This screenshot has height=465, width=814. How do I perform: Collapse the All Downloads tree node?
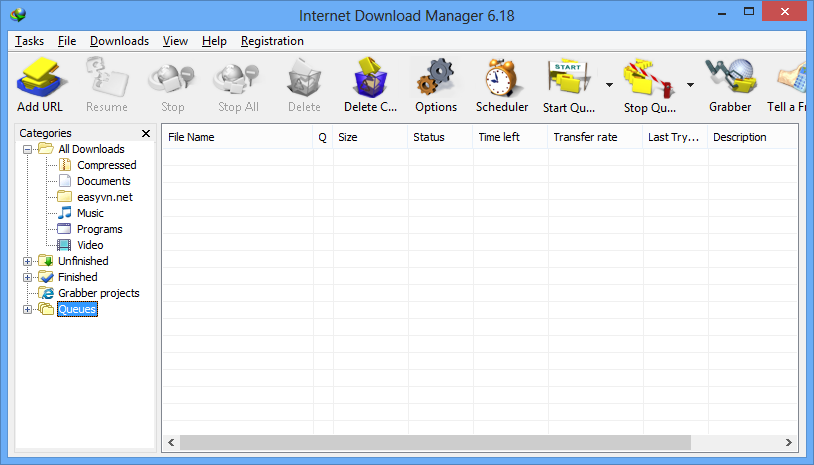pyautogui.click(x=28, y=149)
